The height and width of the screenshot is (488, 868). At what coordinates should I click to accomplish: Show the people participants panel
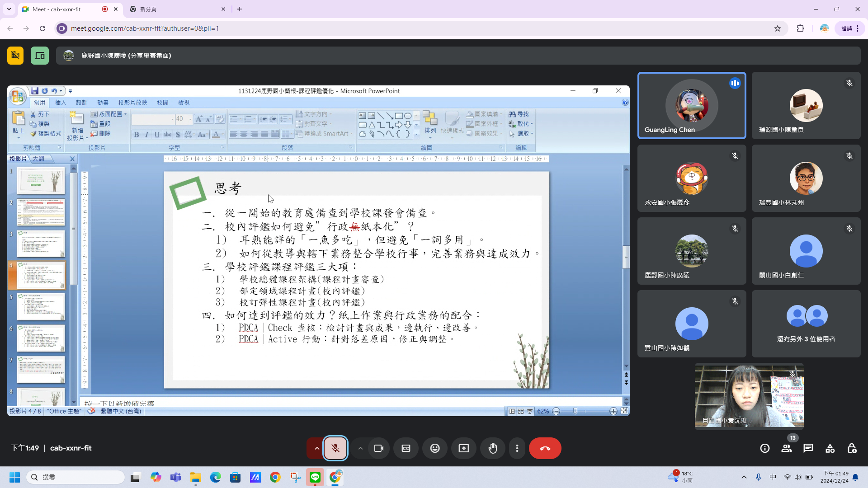787,448
